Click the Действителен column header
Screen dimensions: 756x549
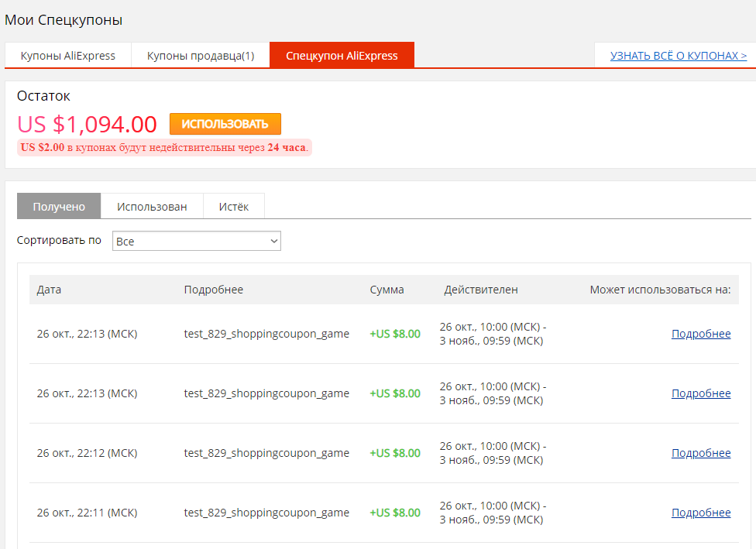coord(481,290)
